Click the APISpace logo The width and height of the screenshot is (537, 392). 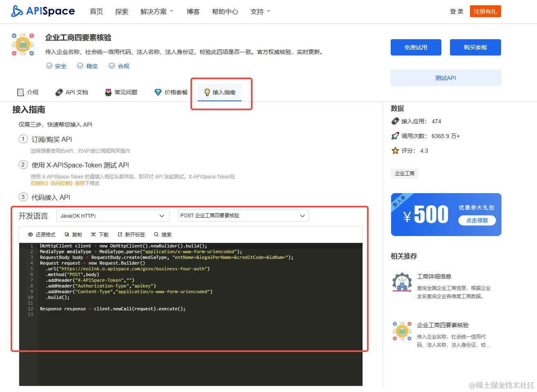(x=43, y=11)
